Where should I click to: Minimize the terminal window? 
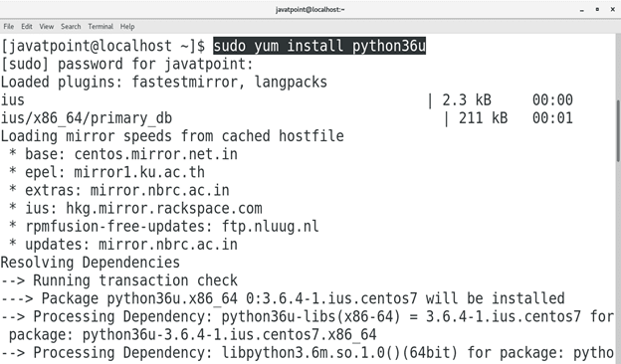click(x=582, y=10)
